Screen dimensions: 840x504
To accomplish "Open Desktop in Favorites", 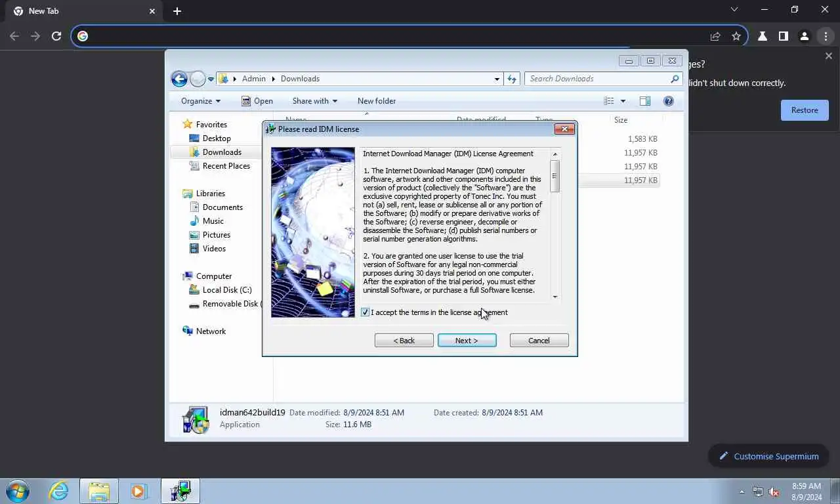I will 217,138.
